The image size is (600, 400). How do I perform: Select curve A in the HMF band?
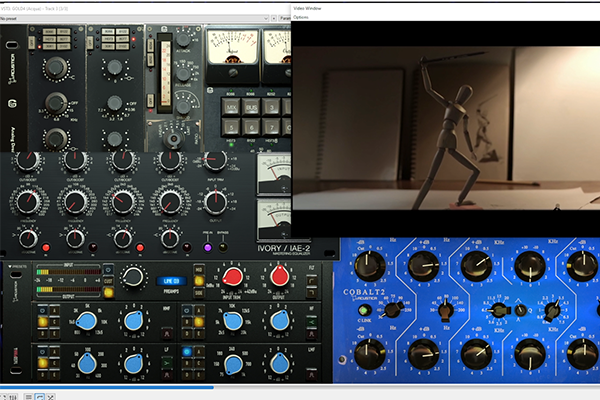(54, 311)
